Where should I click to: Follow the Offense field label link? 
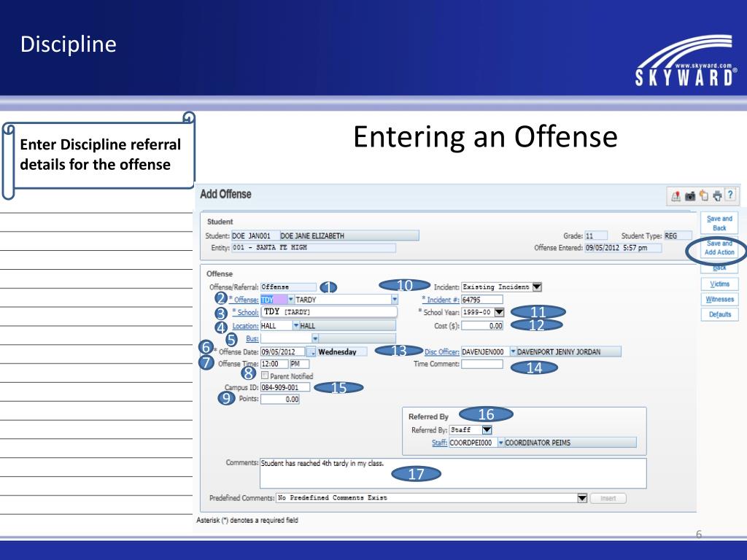247,300
